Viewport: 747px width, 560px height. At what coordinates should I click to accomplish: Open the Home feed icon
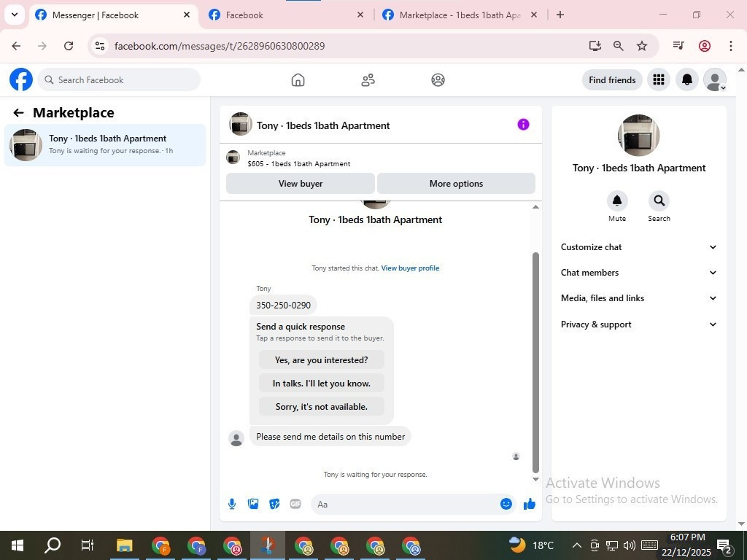pyautogui.click(x=298, y=79)
